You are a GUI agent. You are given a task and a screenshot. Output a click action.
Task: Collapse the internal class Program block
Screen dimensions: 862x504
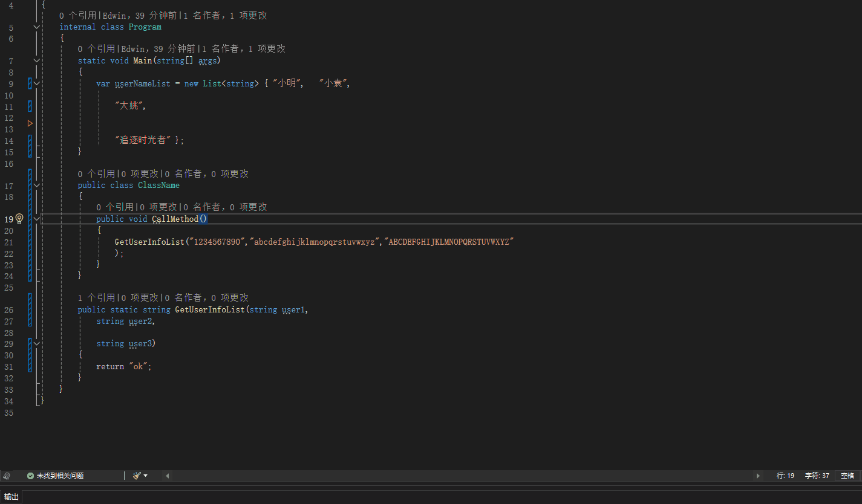(37, 27)
